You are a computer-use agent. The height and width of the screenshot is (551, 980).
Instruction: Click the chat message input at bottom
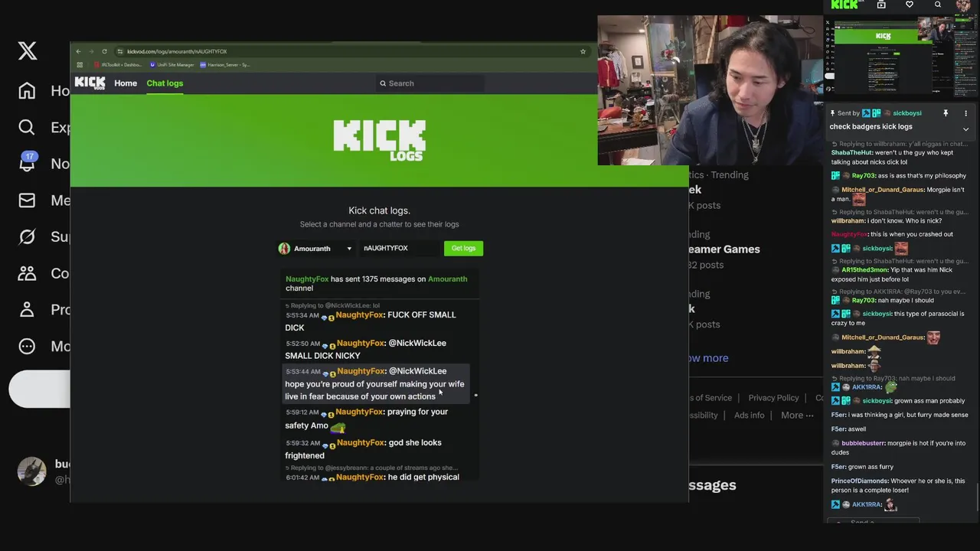(x=873, y=521)
